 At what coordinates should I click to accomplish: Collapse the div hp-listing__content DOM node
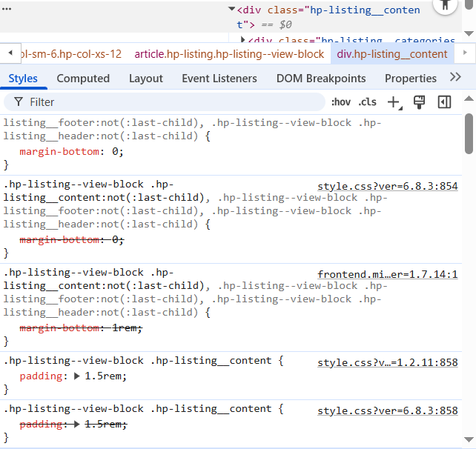coord(231,10)
